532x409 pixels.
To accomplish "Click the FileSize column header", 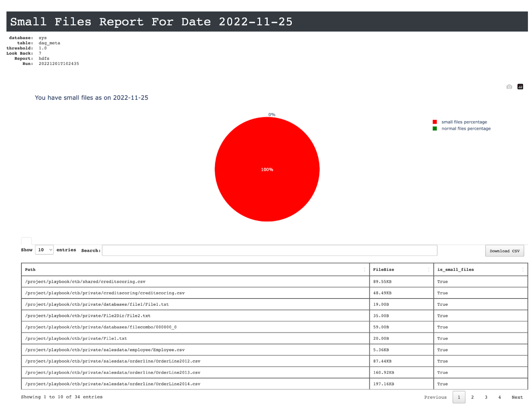I will [x=401, y=269].
